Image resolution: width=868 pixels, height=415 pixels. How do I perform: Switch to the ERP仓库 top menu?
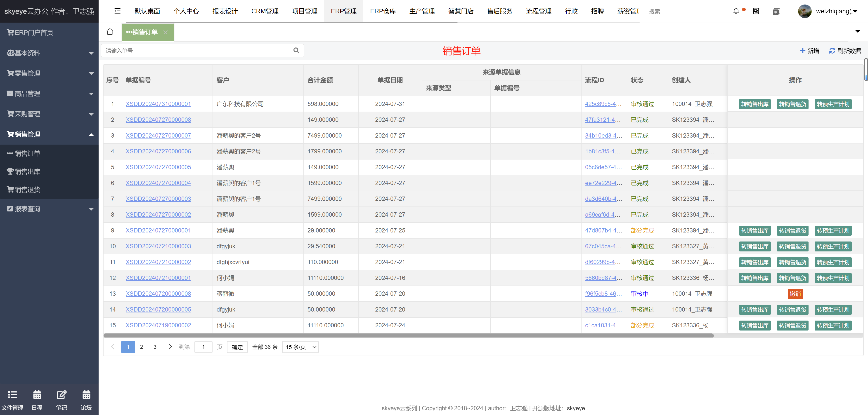pyautogui.click(x=383, y=12)
